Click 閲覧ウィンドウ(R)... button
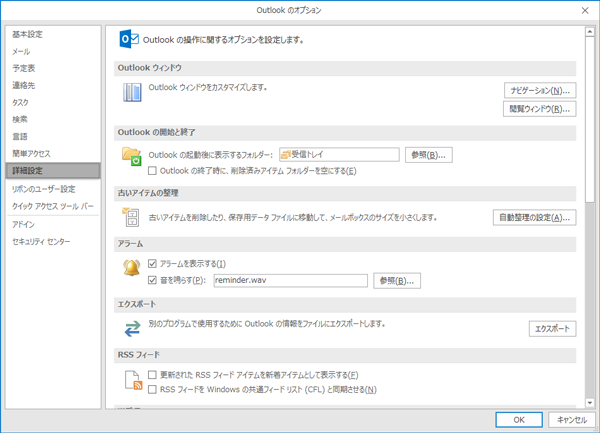Screen dimensions: 600x433 (540, 109)
